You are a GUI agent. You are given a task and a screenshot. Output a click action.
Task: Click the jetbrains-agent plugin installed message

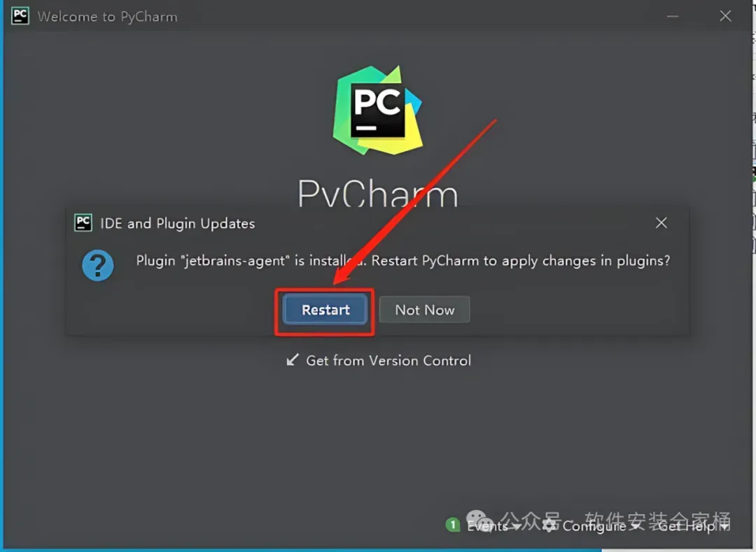click(402, 260)
